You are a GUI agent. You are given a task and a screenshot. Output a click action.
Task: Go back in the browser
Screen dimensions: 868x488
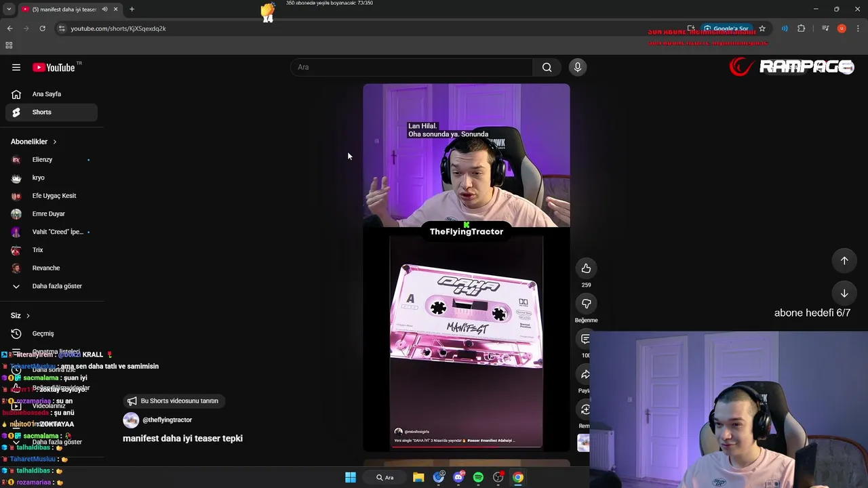click(9, 28)
